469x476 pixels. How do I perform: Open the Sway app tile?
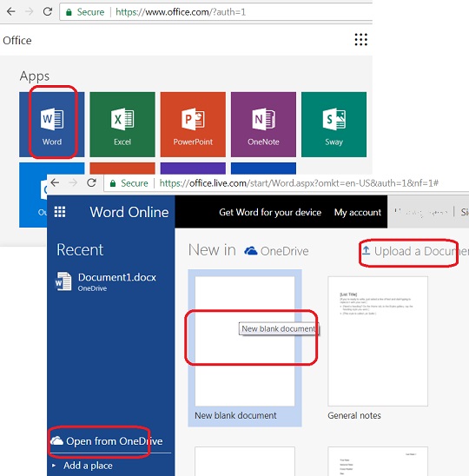point(334,124)
